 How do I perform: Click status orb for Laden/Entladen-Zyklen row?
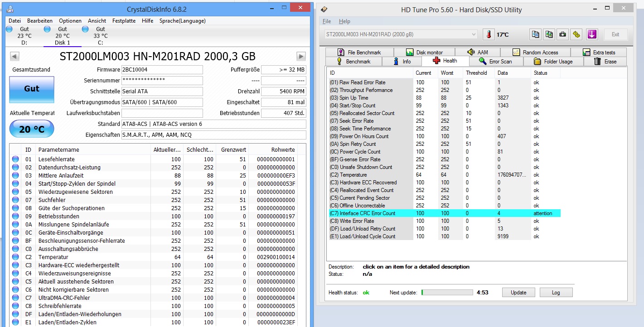pyautogui.click(x=16, y=322)
